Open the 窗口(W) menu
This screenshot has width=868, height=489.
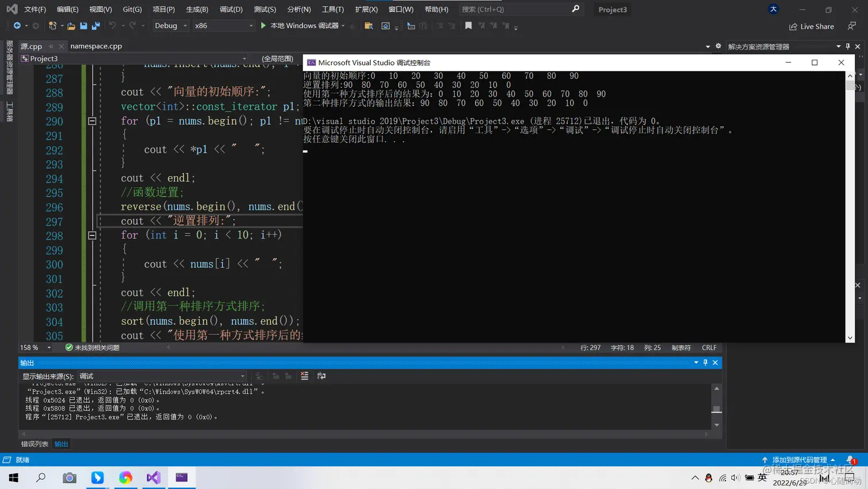tap(401, 9)
